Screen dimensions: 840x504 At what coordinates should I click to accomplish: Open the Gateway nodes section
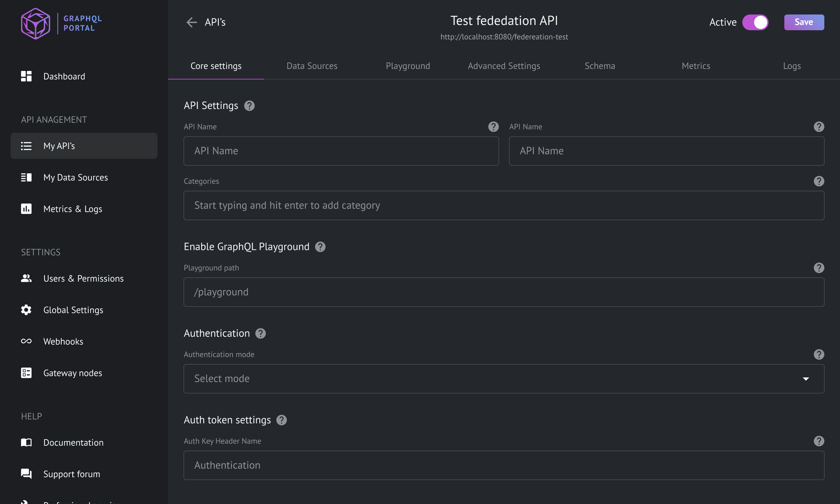(72, 373)
